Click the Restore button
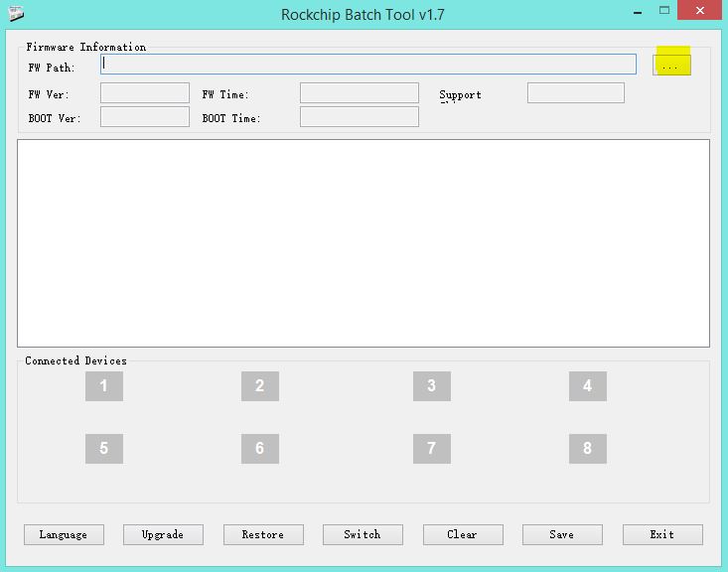Screen dimensions: 728x572 click(263, 535)
